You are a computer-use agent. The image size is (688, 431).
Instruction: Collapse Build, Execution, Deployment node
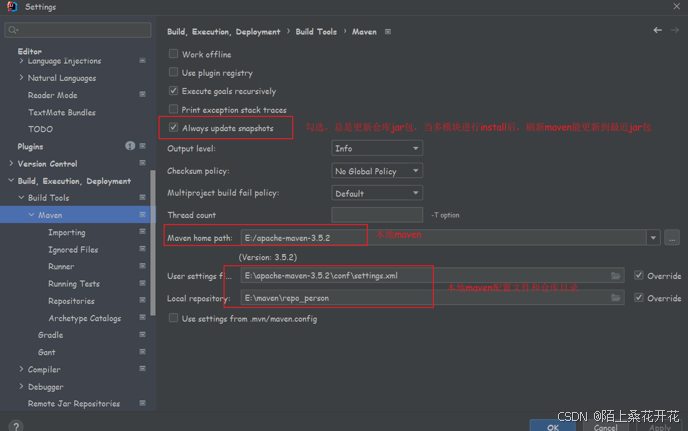[11, 180]
